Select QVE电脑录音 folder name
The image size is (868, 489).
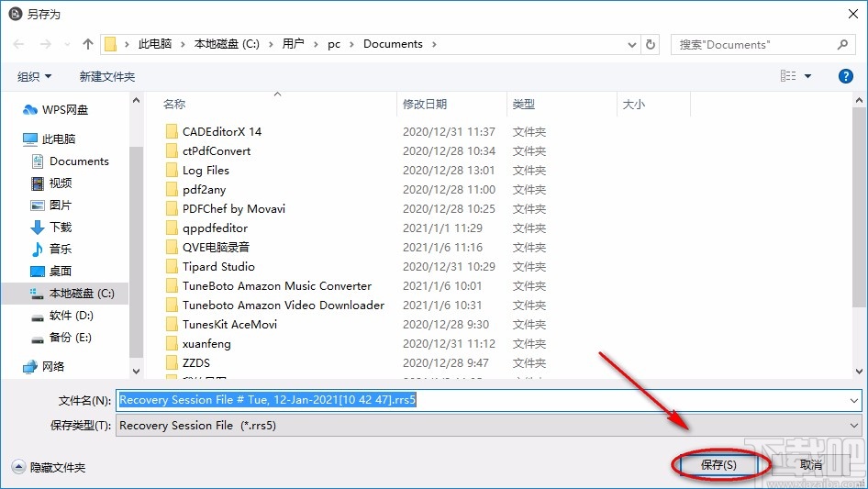click(216, 248)
